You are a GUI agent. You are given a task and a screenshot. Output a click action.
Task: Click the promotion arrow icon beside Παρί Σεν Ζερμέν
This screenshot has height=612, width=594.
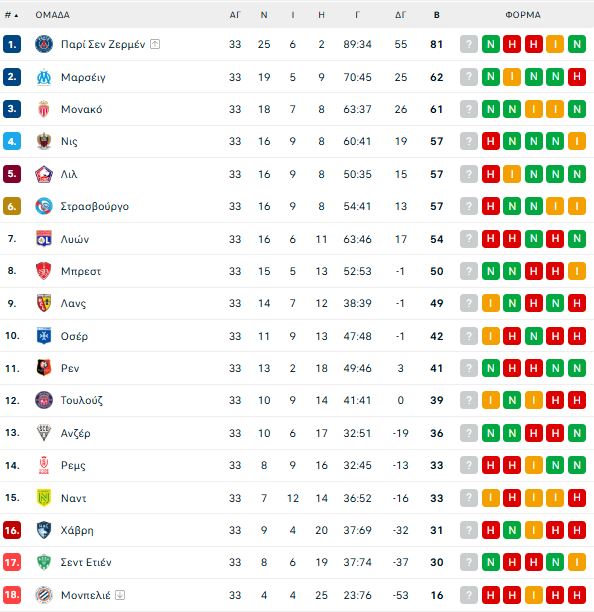(x=155, y=44)
